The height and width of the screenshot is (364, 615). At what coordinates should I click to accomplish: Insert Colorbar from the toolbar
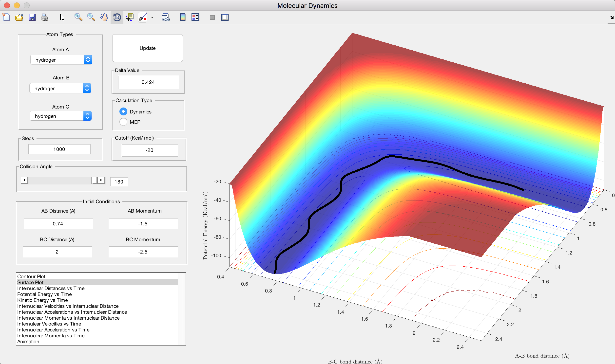pos(183,17)
